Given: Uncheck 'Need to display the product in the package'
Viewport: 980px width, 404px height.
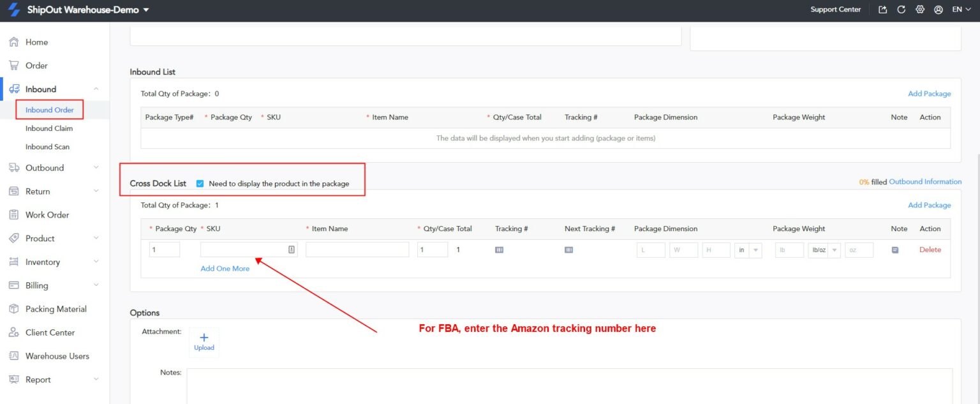Looking at the screenshot, I should [x=200, y=183].
